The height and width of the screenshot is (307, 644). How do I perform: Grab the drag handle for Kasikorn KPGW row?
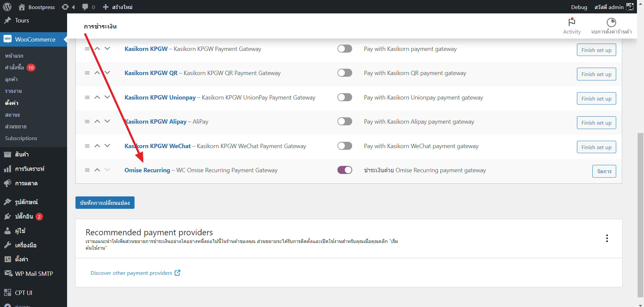coord(87,49)
